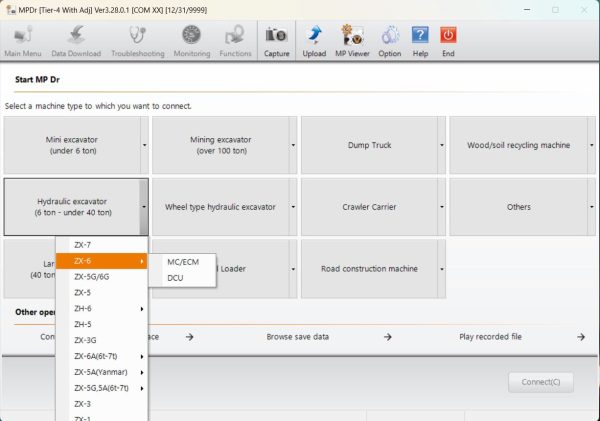This screenshot has height=421, width=600.
Task: Expand the Loader tile dropdown arrow
Action: 293,269
